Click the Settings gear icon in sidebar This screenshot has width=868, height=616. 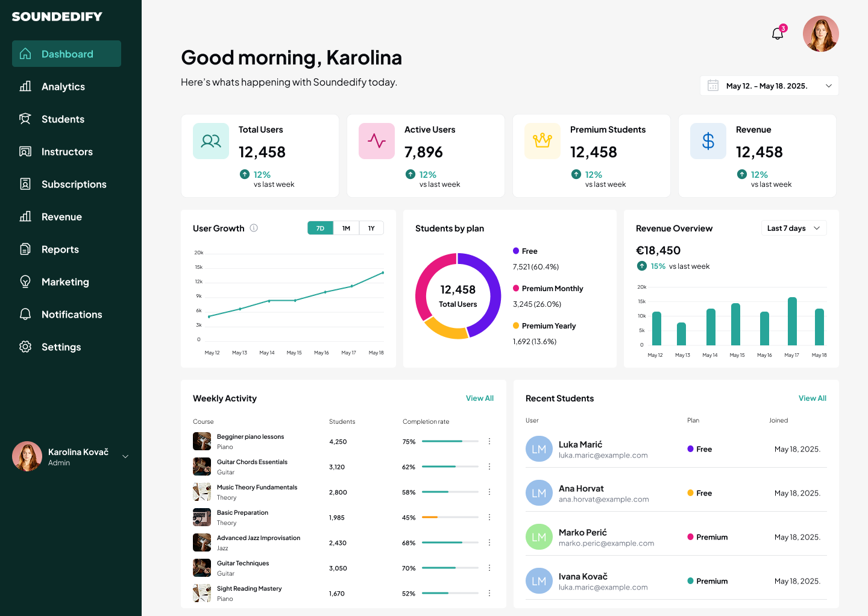25,347
